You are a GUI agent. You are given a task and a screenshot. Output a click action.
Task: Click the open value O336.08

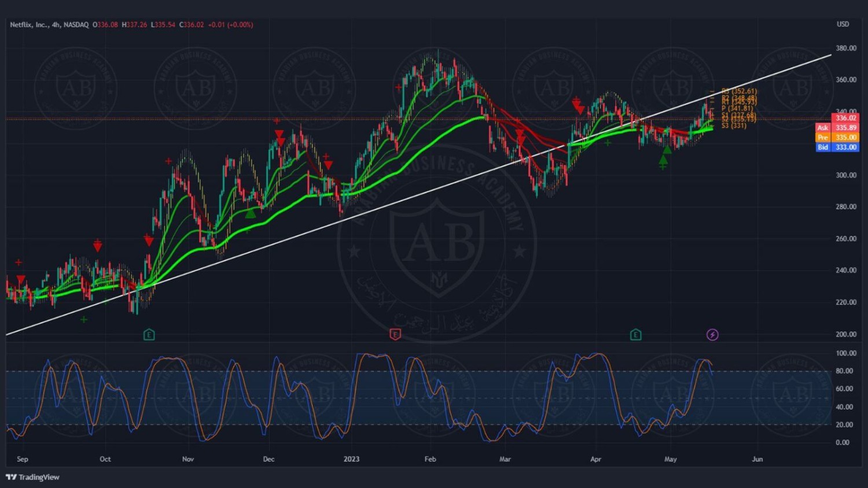click(105, 25)
